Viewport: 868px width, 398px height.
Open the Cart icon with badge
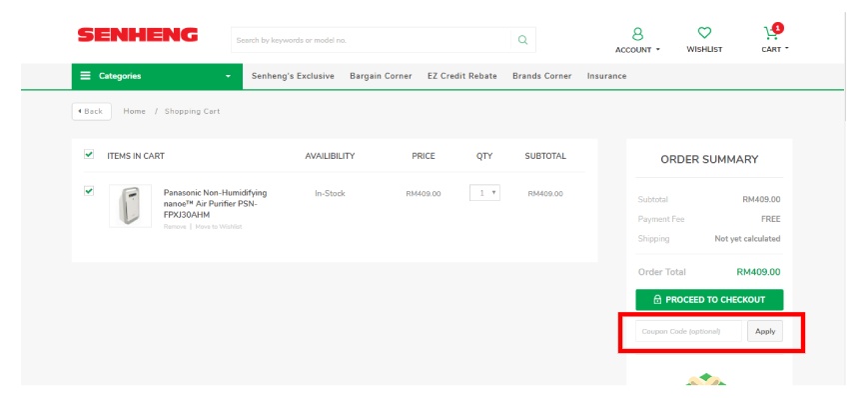coord(773,33)
